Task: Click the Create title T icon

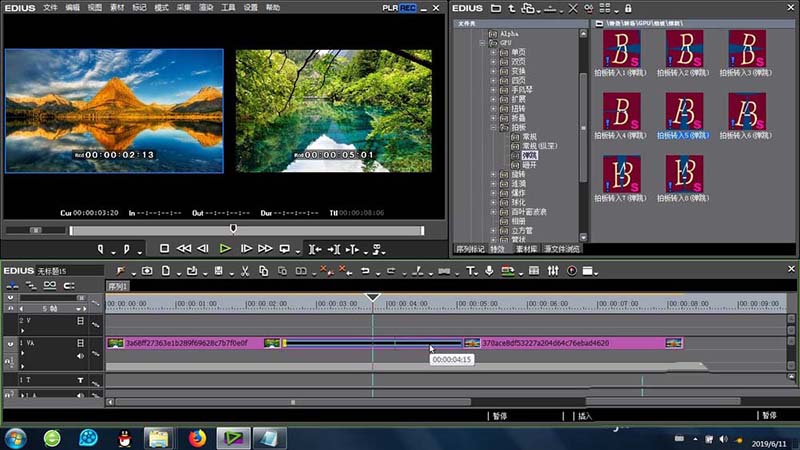Action: [x=470, y=271]
